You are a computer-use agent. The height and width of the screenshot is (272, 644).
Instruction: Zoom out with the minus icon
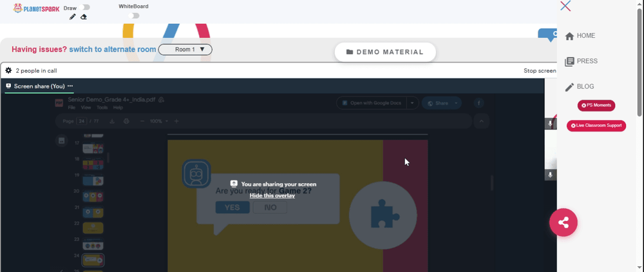[142, 121]
